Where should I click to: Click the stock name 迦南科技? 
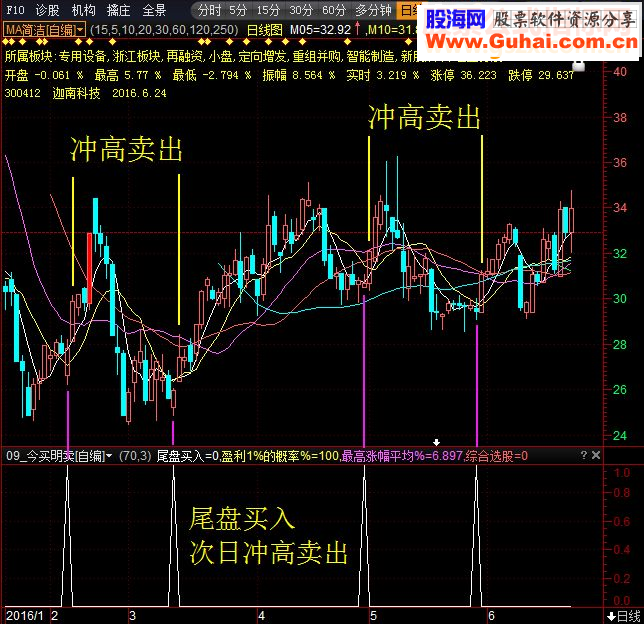pyautogui.click(x=76, y=93)
